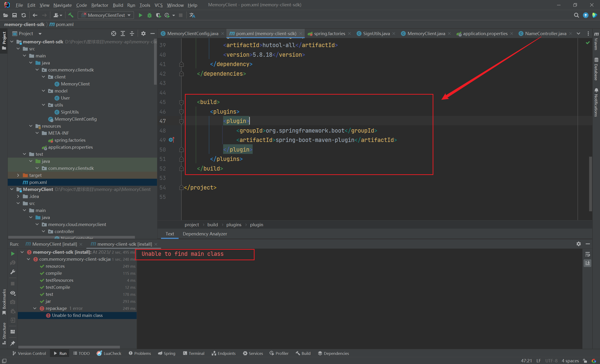Toggle fold marker at line 45 build

[181, 102]
